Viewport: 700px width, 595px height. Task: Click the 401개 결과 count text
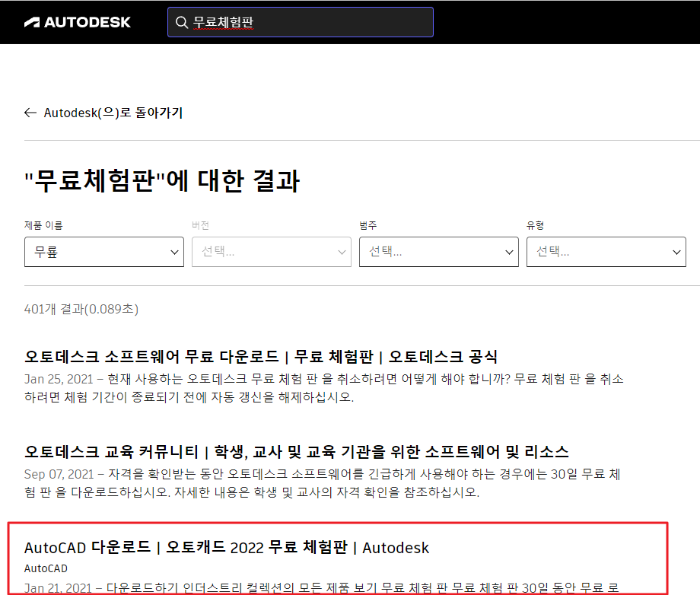[81, 309]
